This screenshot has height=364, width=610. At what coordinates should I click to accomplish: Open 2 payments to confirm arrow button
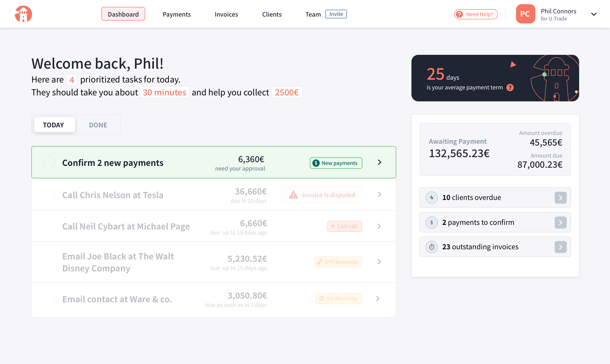pyautogui.click(x=560, y=223)
